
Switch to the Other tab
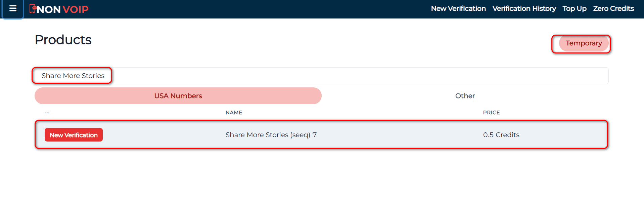pyautogui.click(x=465, y=96)
